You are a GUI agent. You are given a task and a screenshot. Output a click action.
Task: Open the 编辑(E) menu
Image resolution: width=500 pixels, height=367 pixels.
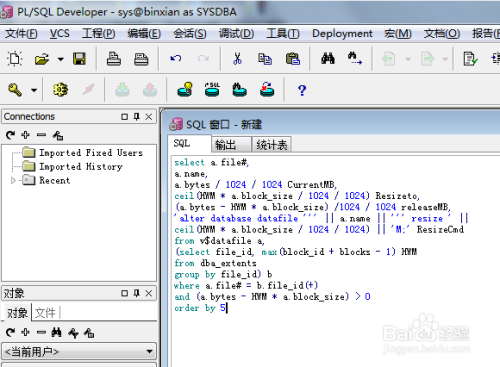(144, 34)
